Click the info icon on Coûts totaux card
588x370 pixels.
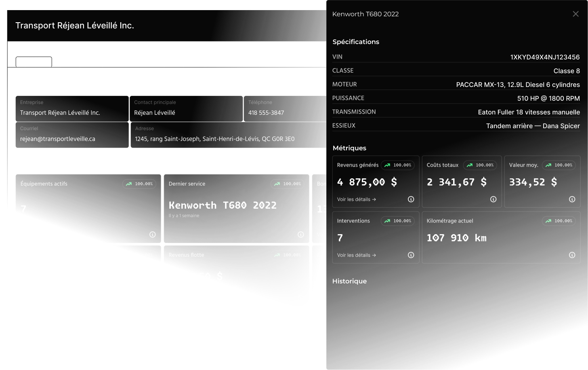tap(493, 199)
